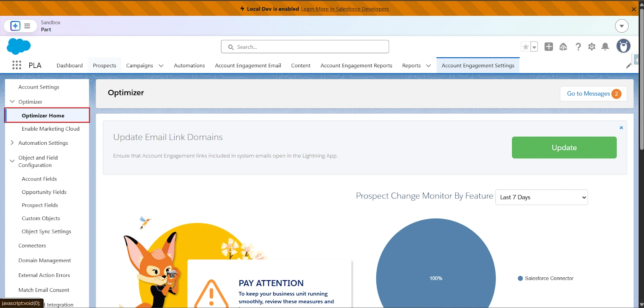
Task: Click the PLA app name label
Action: [x=35, y=65]
